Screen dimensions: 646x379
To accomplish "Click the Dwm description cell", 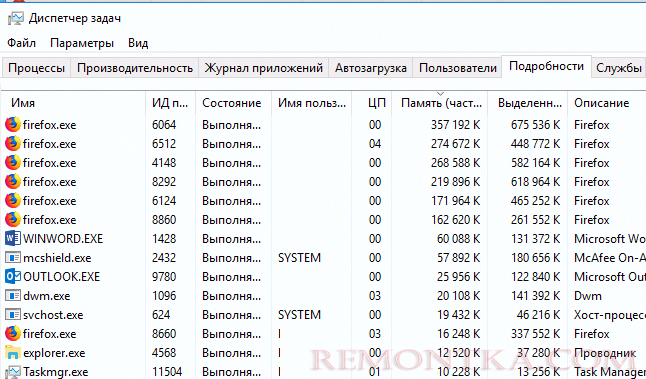I will coord(587,296).
